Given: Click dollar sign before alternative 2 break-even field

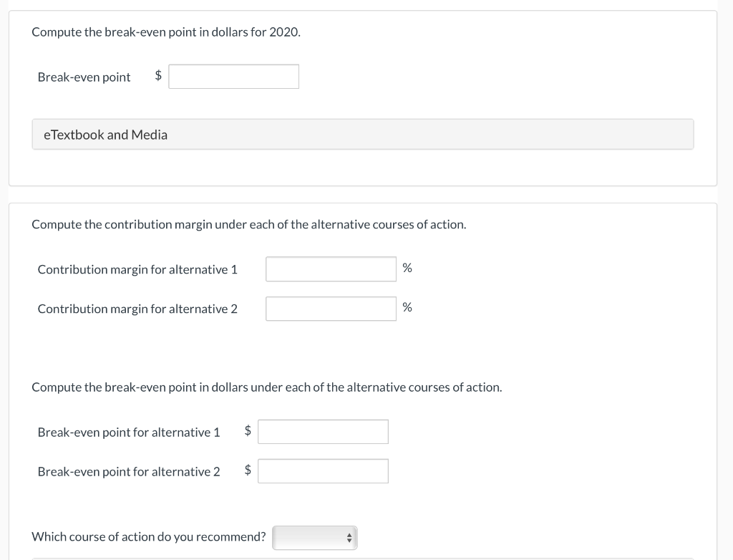Looking at the screenshot, I should [248, 470].
